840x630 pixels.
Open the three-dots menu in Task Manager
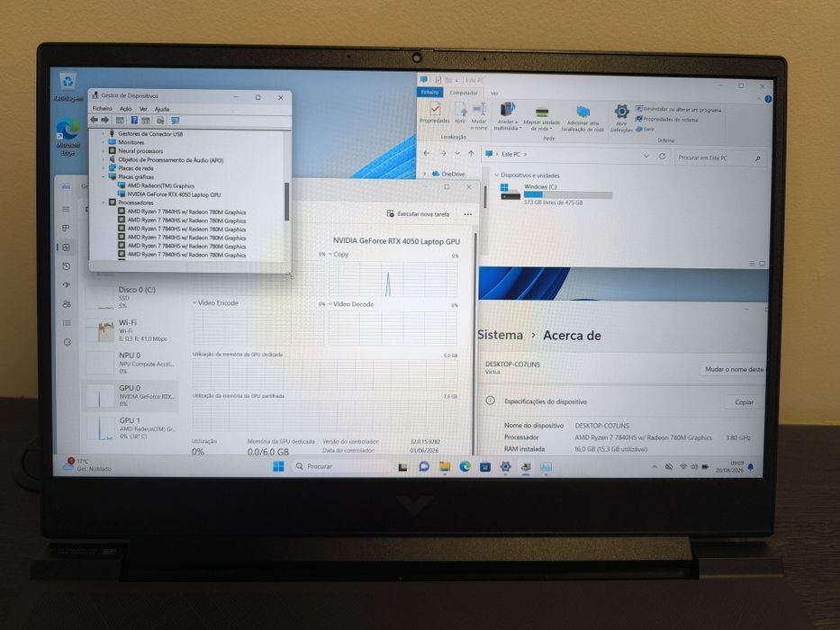(x=467, y=214)
